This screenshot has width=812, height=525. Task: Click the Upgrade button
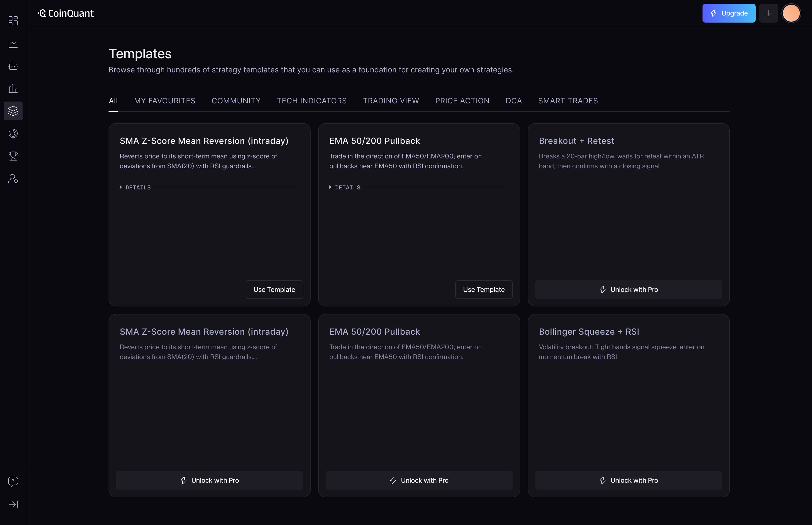pyautogui.click(x=729, y=13)
